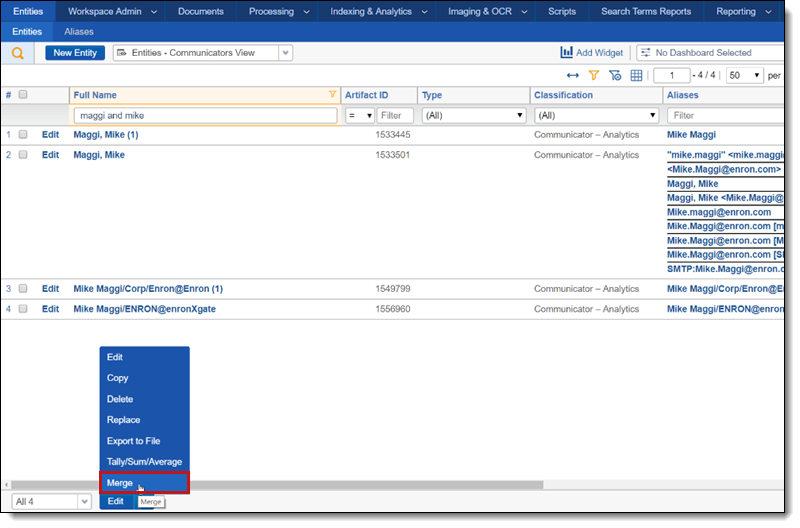Tick the checkbox for row 4

(x=23, y=309)
